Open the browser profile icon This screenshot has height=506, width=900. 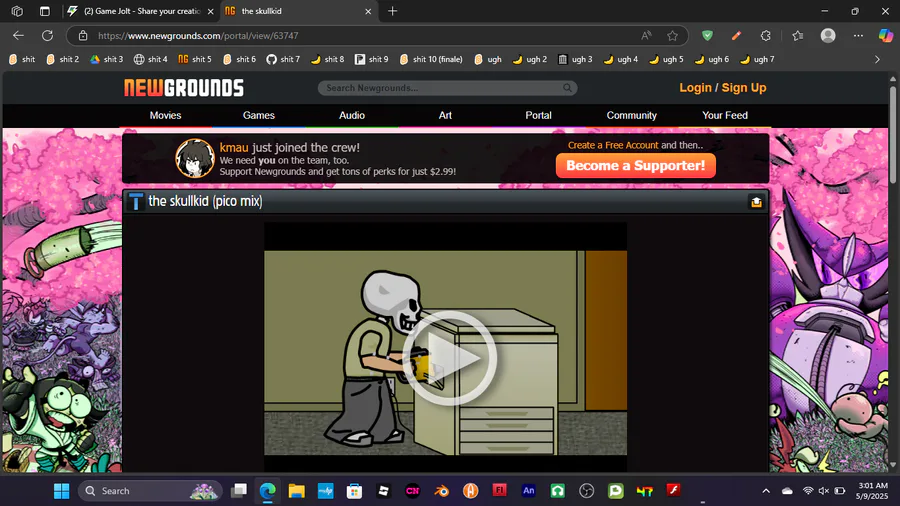tap(828, 36)
